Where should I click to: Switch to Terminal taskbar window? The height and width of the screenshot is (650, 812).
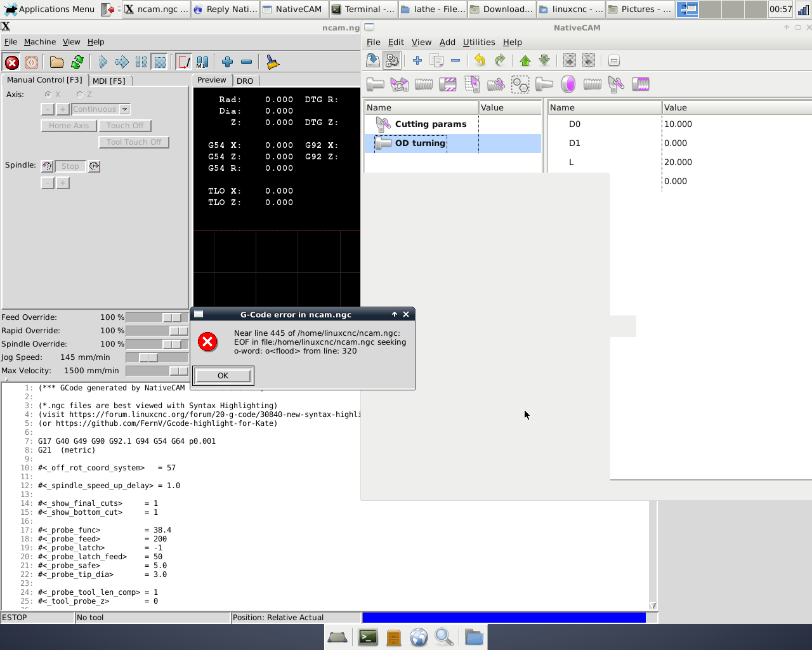363,9
